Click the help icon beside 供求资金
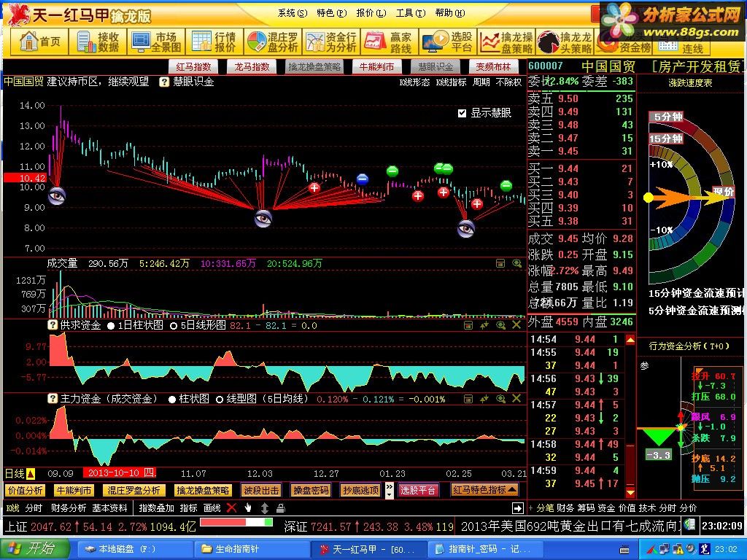Screen dimensions: 747x560 tap(53, 324)
